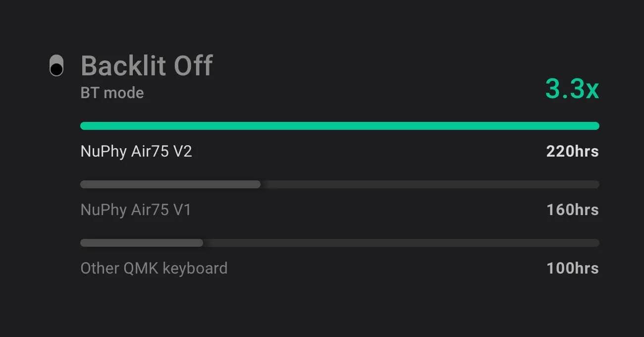Click the empty track of the Air75 V1 bar
This screenshot has width=644, height=337.
pyautogui.click(x=430, y=184)
